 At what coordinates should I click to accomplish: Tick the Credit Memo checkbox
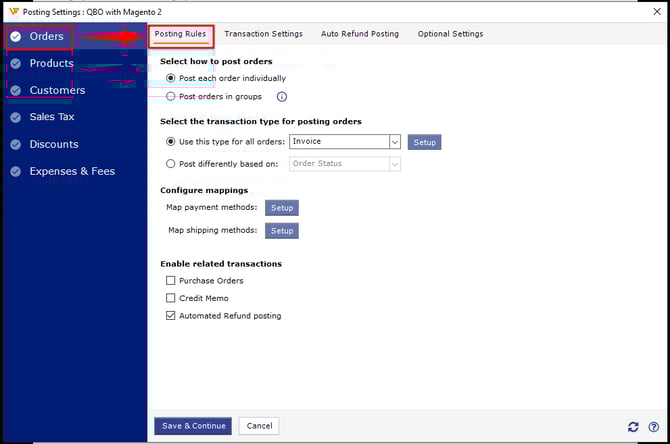[171, 298]
